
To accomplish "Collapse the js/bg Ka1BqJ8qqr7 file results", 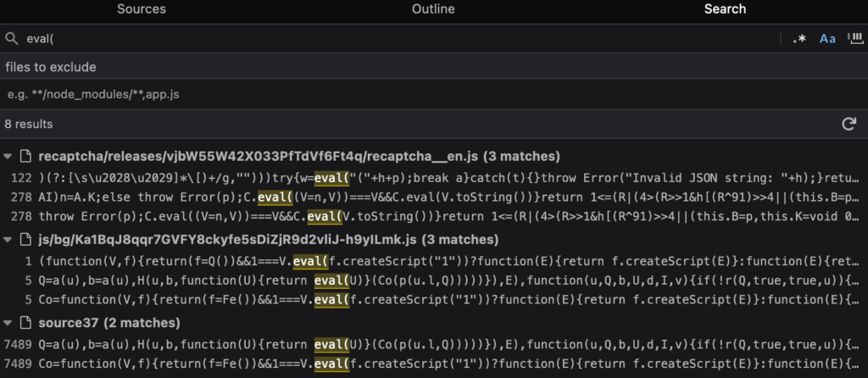I will click(x=8, y=240).
